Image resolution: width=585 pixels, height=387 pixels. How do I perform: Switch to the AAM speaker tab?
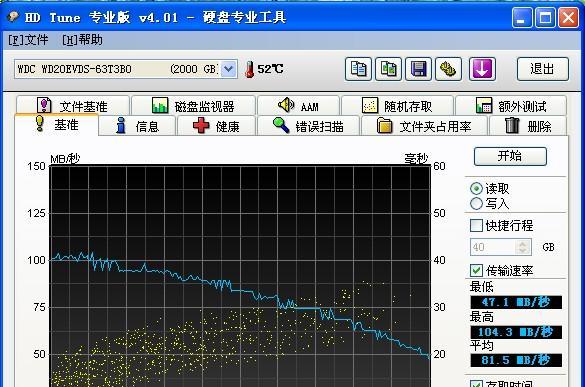pyautogui.click(x=298, y=106)
